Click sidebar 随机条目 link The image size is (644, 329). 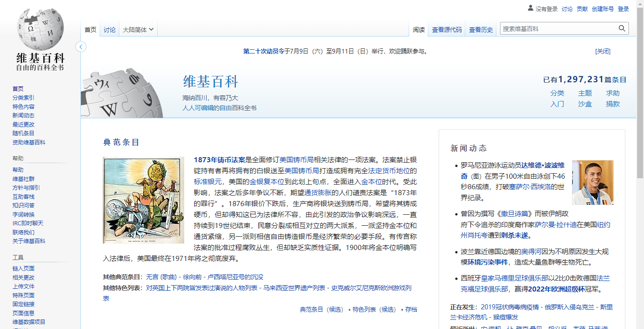point(23,133)
